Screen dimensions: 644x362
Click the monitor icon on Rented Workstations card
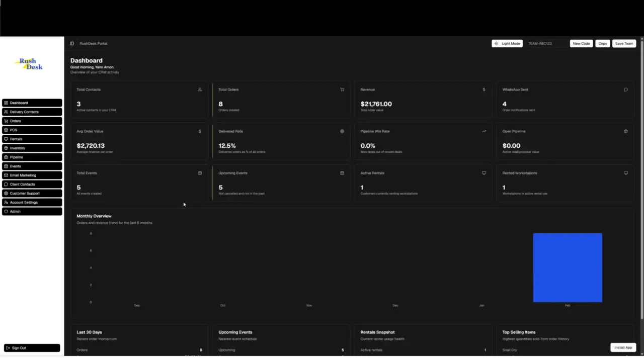pyautogui.click(x=626, y=173)
